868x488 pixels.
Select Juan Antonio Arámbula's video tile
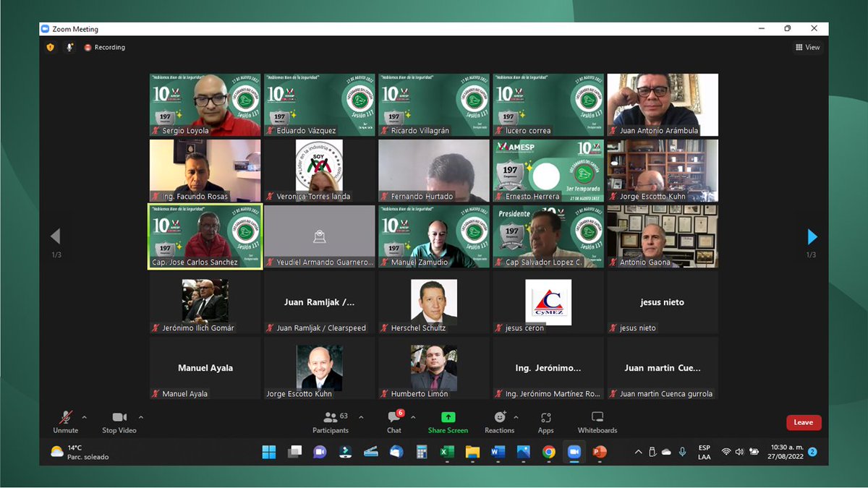(663, 105)
